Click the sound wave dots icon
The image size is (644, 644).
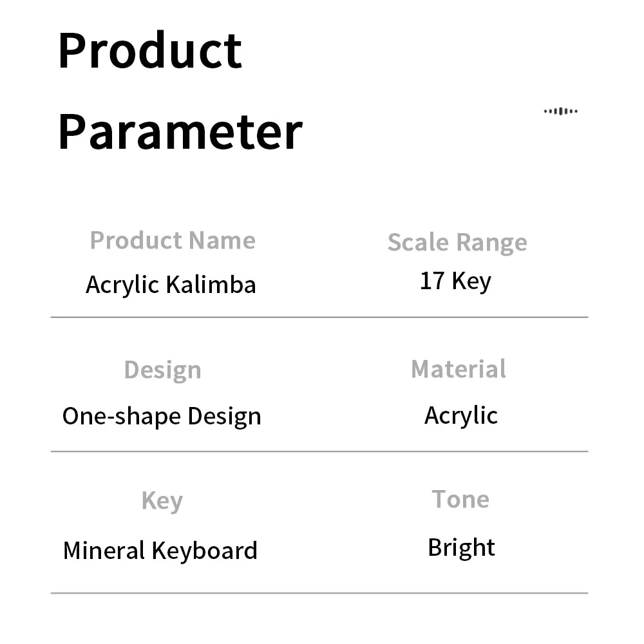click(x=561, y=111)
